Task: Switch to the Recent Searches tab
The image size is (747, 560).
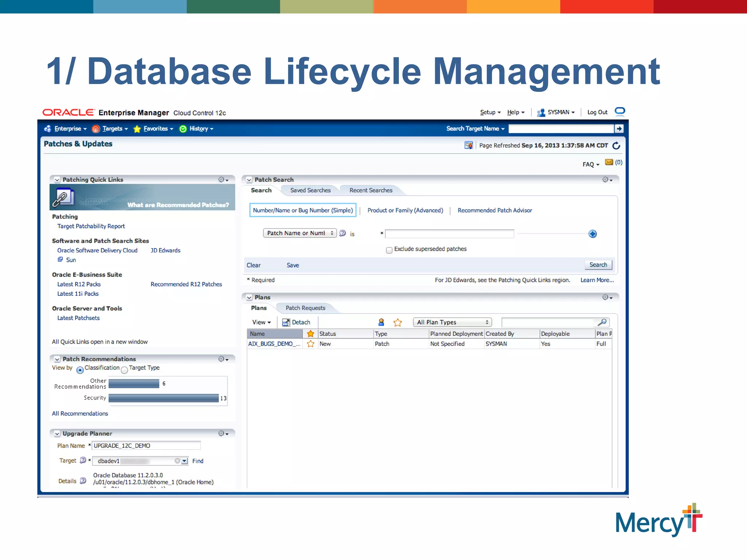Action: tap(371, 190)
